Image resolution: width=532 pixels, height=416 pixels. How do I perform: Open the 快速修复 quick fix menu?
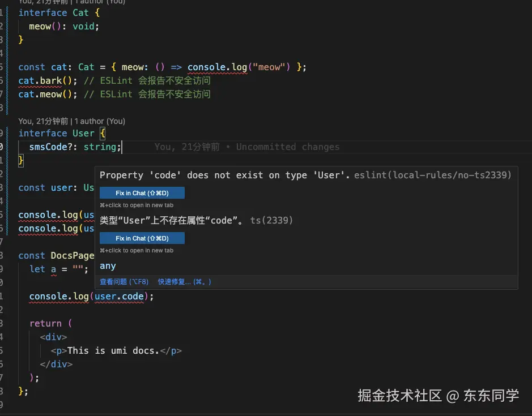point(181,281)
